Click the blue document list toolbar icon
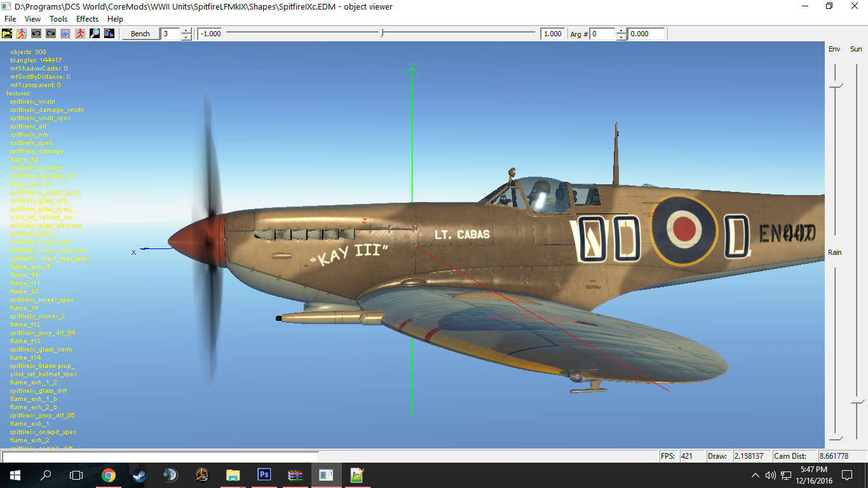This screenshot has width=868, height=488. (x=109, y=34)
